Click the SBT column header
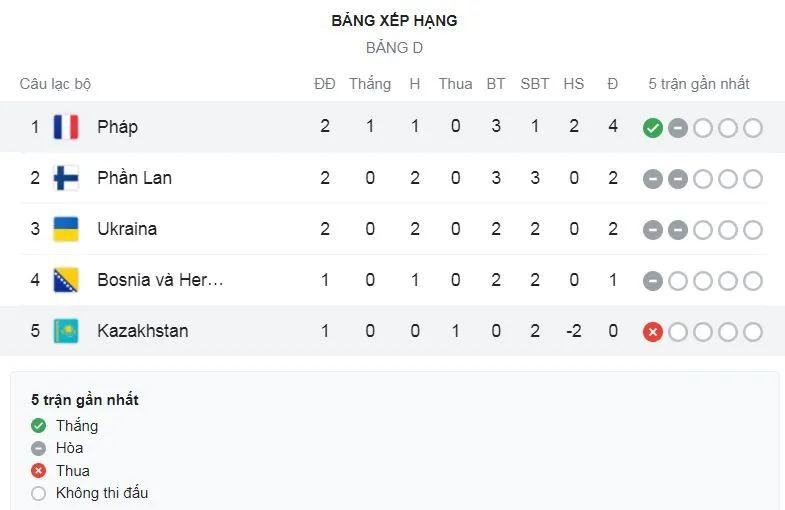 535,84
